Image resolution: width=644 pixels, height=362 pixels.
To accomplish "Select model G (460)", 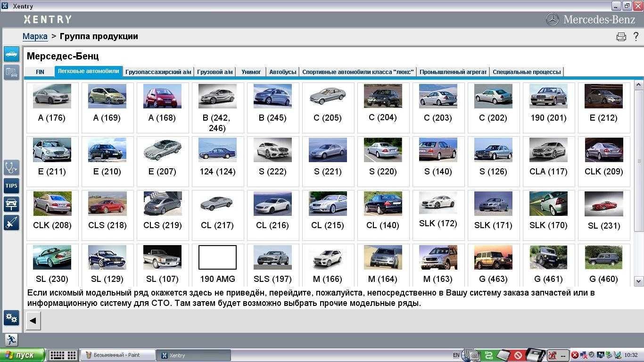I will pos(603,265).
